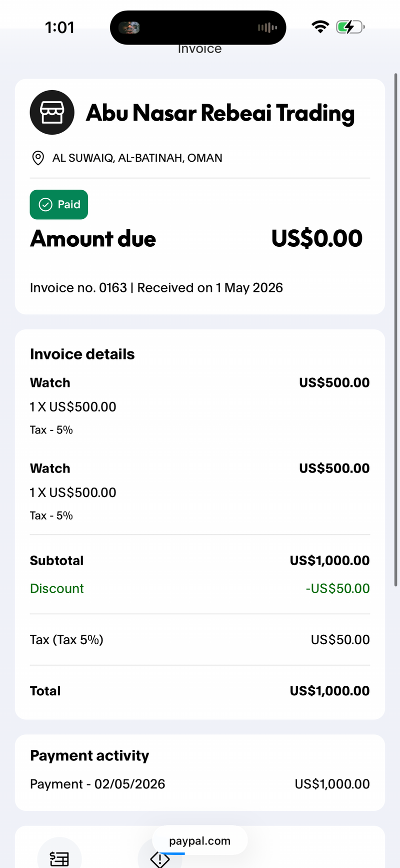The image size is (400, 868).
Task: Tap the invoice receipt icon at bottom
Action: pos(59,858)
